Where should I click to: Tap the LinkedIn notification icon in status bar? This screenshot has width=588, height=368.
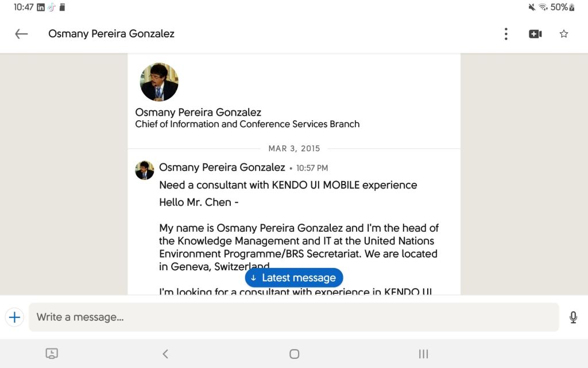41,7
